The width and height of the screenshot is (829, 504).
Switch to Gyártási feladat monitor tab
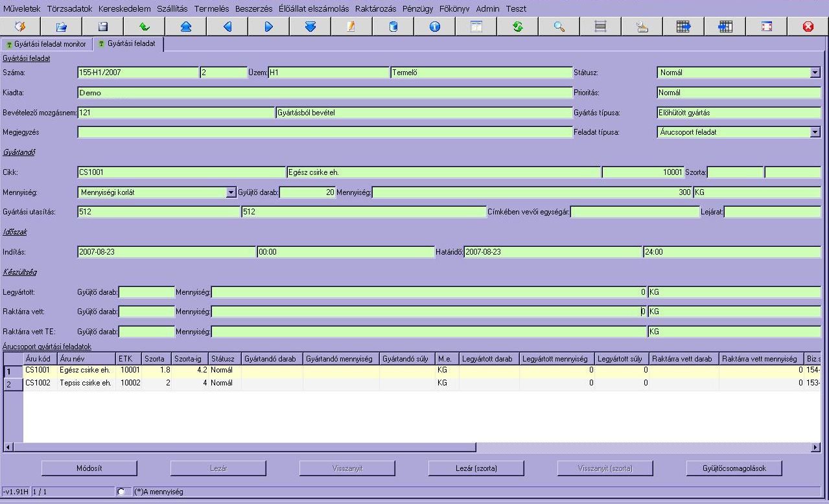[x=46, y=44]
